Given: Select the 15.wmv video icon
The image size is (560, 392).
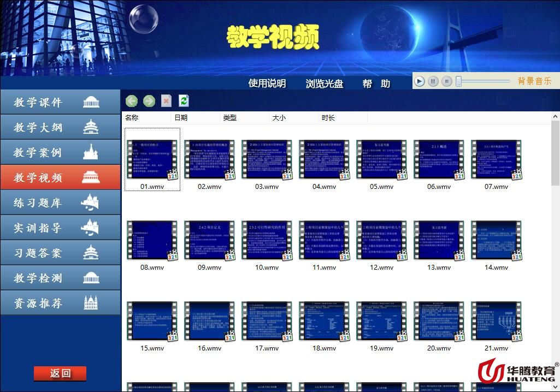Looking at the screenshot, I should [x=152, y=321].
